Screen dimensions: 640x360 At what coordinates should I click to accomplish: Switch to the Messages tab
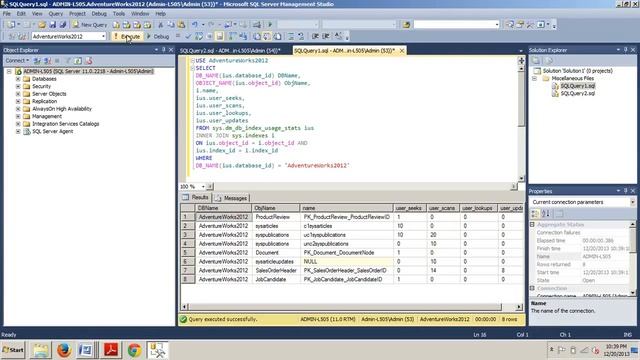[231, 198]
